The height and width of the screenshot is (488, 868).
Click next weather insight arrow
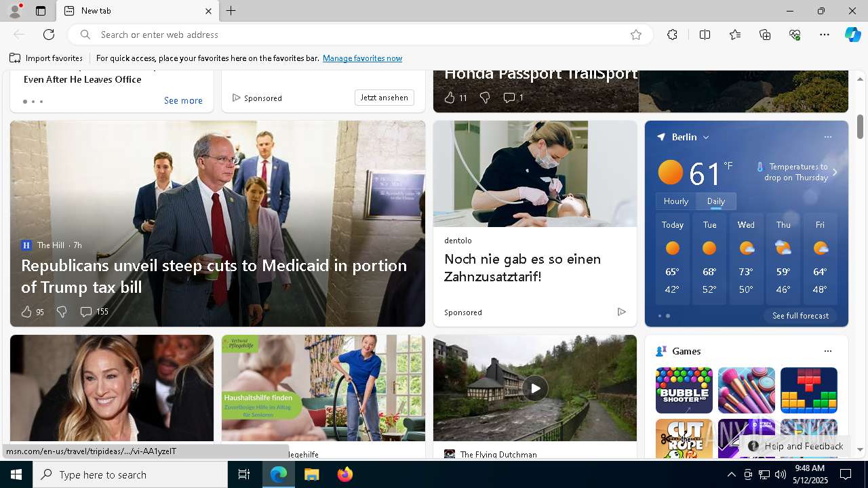click(835, 172)
